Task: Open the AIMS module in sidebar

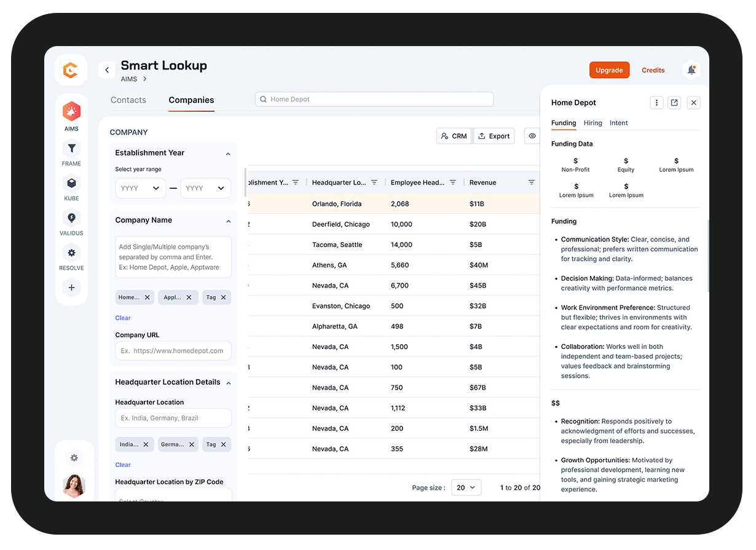Action: coord(71,112)
